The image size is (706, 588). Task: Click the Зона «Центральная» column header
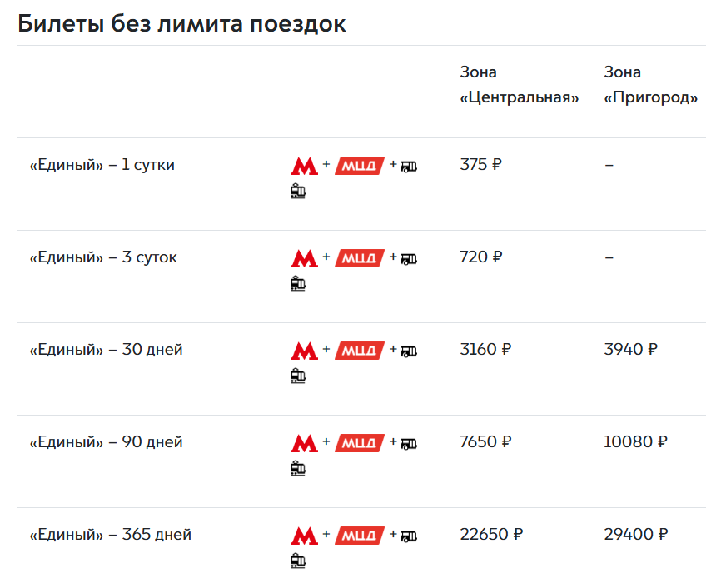coord(520,85)
